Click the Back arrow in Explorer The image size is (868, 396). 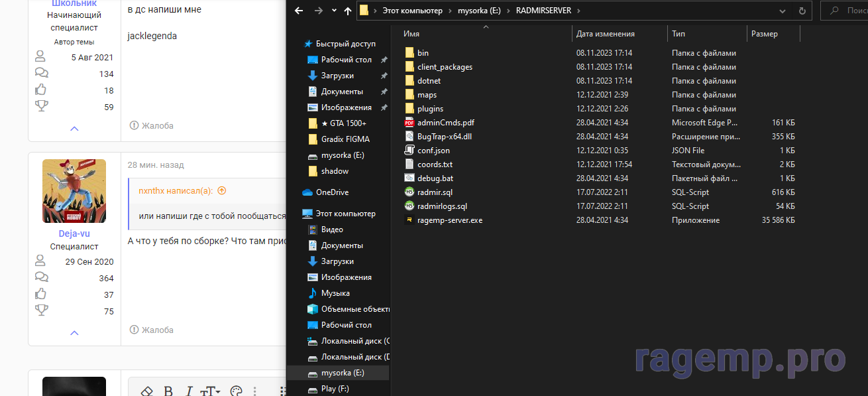pos(299,11)
